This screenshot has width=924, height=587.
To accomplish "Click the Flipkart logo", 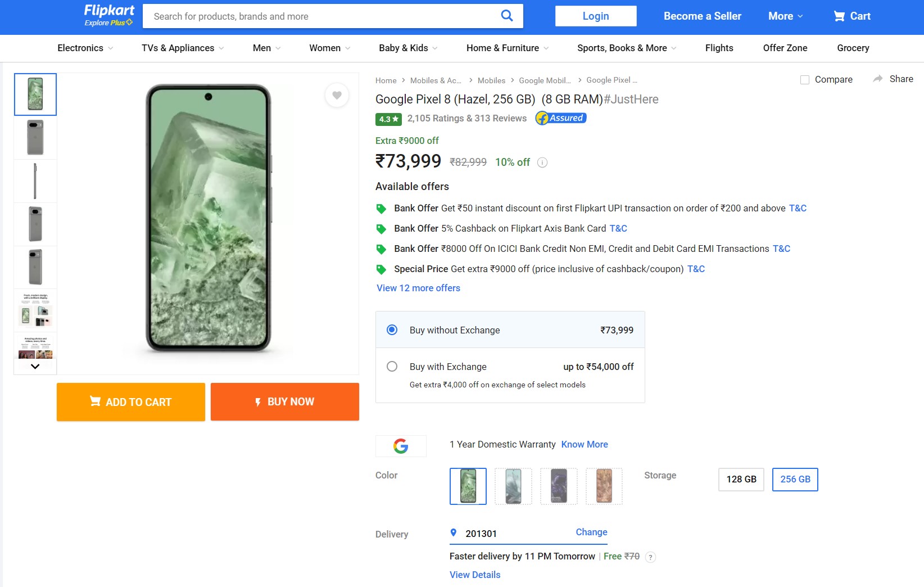I will pyautogui.click(x=107, y=15).
